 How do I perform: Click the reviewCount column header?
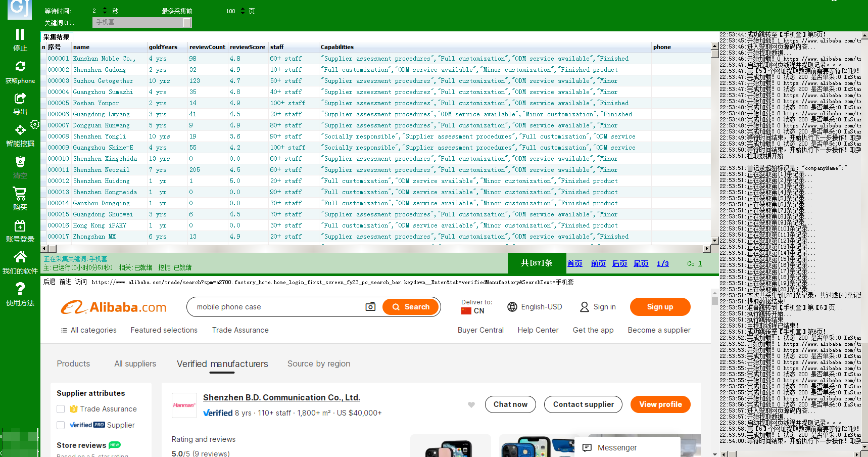207,47
